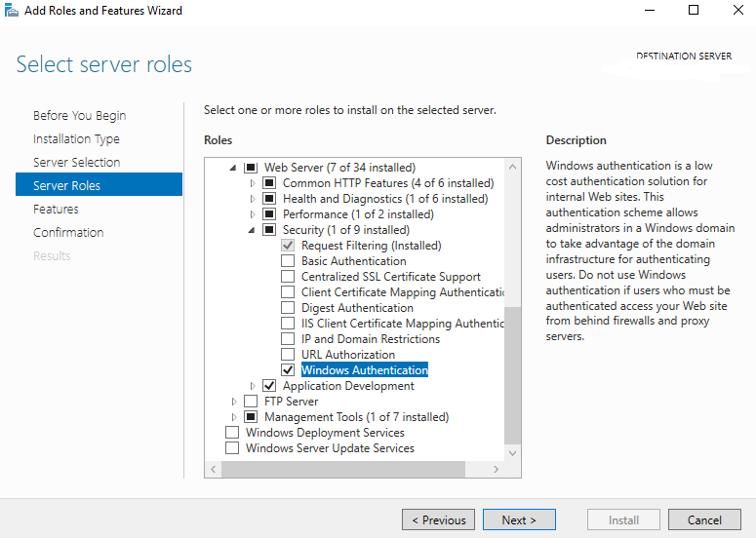Expand the Application Development node
This screenshot has height=538, width=756.
(x=252, y=386)
